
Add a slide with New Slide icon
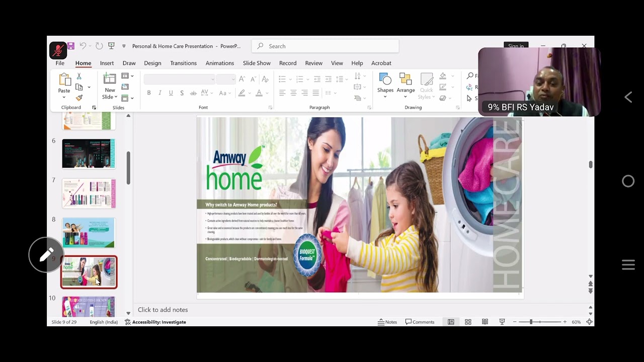(x=110, y=79)
